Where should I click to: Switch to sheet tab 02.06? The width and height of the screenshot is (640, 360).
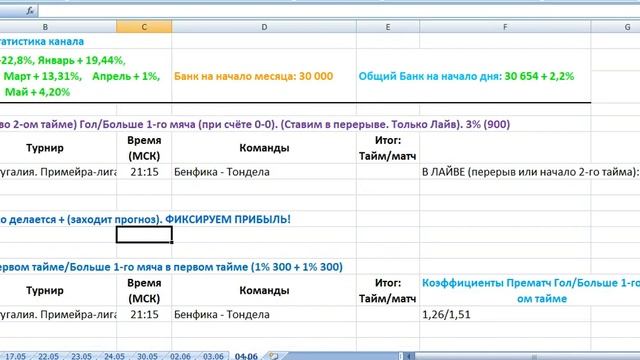click(x=180, y=356)
